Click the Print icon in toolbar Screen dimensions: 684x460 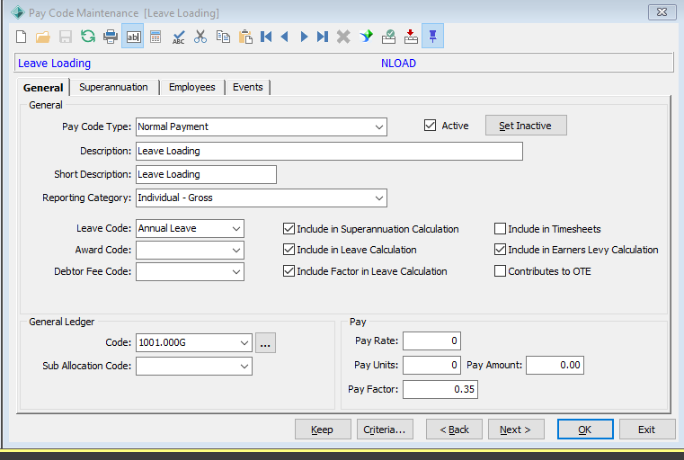(x=110, y=37)
